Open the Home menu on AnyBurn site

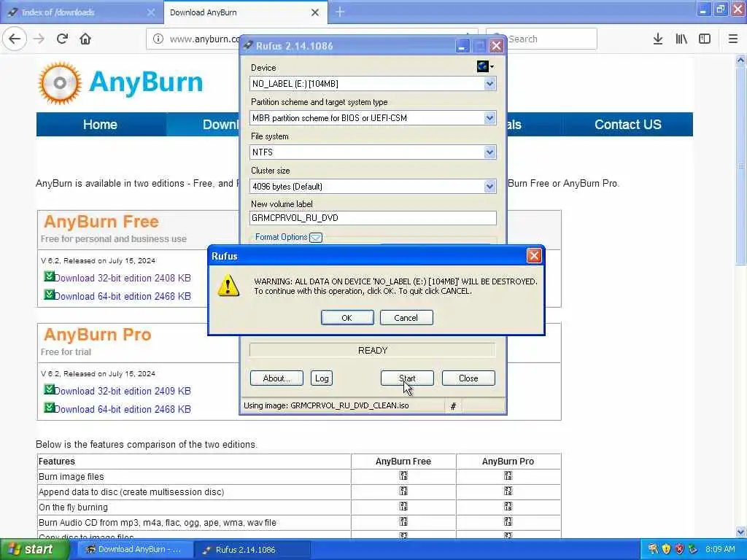(x=100, y=124)
